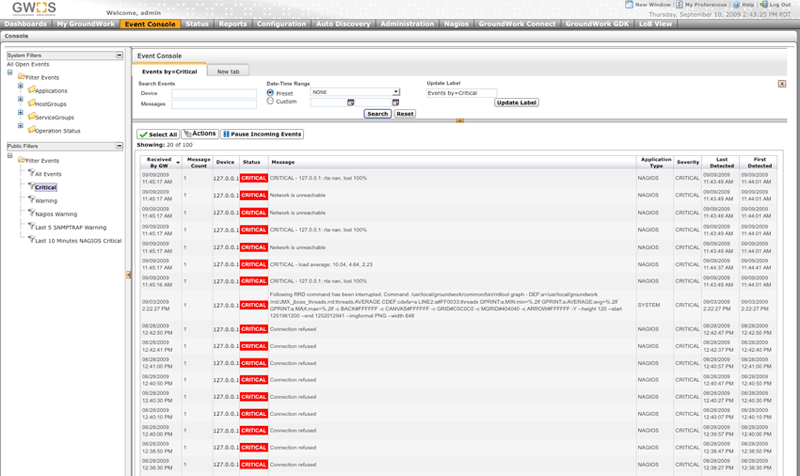The width and height of the screenshot is (800, 476).
Task: Click the Update Label text field
Action: pyautogui.click(x=461, y=93)
